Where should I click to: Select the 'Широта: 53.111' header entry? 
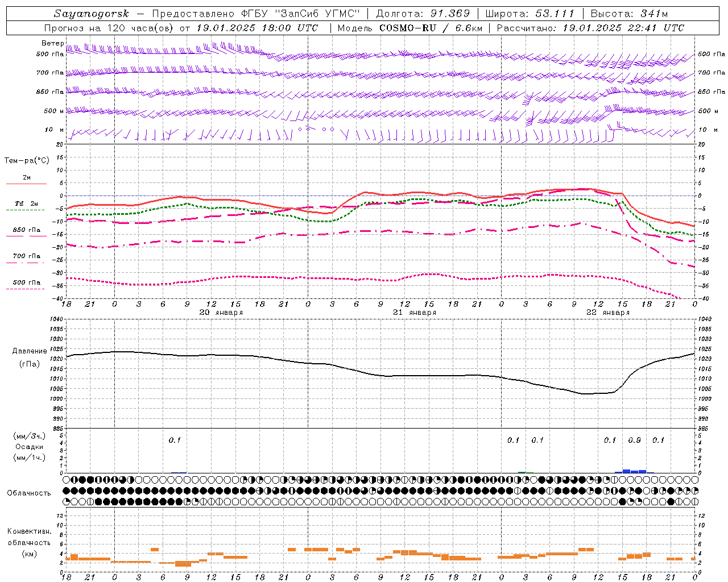coord(530,14)
